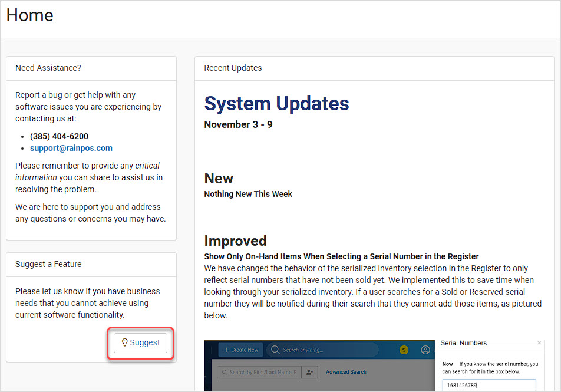561x392 pixels.
Task: Click the gold dollar coin icon
Action: 404,350
